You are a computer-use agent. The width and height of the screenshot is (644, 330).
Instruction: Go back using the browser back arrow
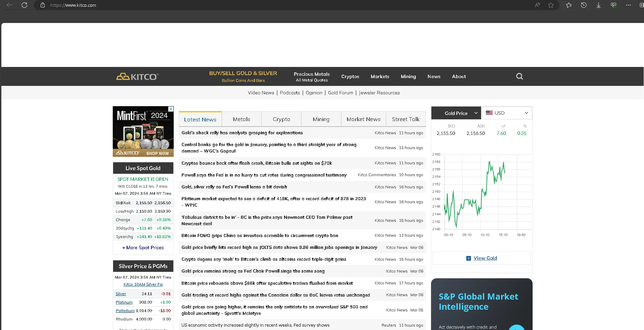9,5
